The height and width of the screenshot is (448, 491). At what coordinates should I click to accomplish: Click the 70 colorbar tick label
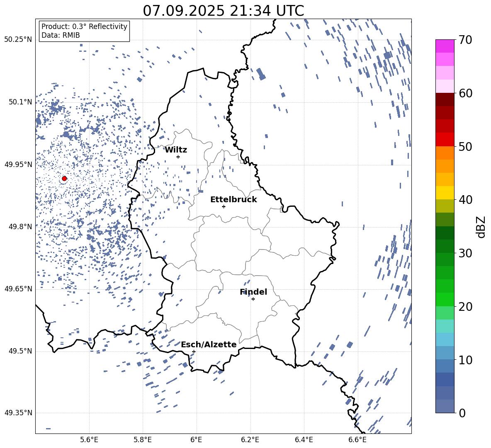point(465,40)
